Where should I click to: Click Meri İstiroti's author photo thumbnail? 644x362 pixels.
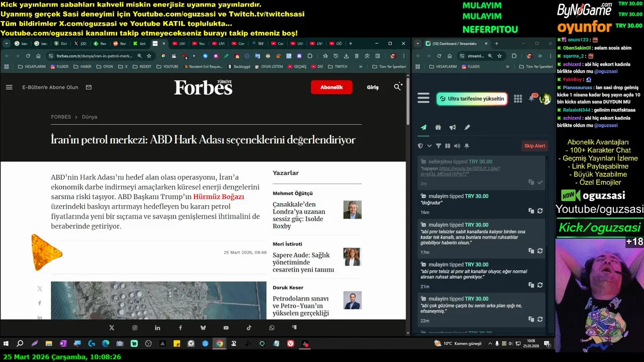(352, 257)
